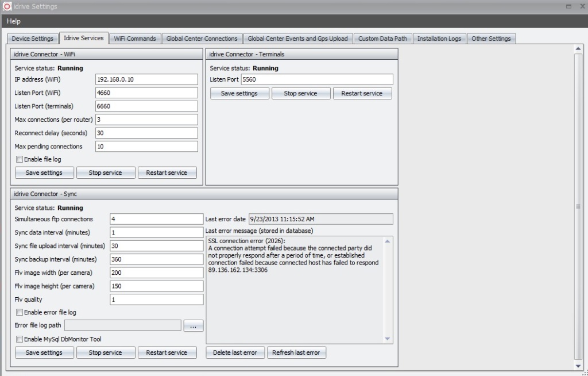
Task: Go to Global Center Connections tab
Action: click(x=202, y=39)
